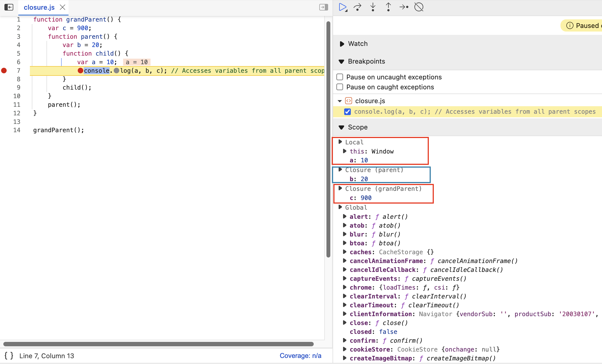Hide the debugger sidebar icon

tap(324, 7)
